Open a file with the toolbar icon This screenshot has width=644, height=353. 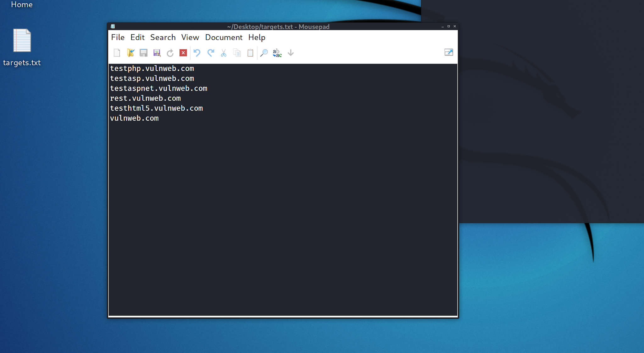pyautogui.click(x=130, y=52)
